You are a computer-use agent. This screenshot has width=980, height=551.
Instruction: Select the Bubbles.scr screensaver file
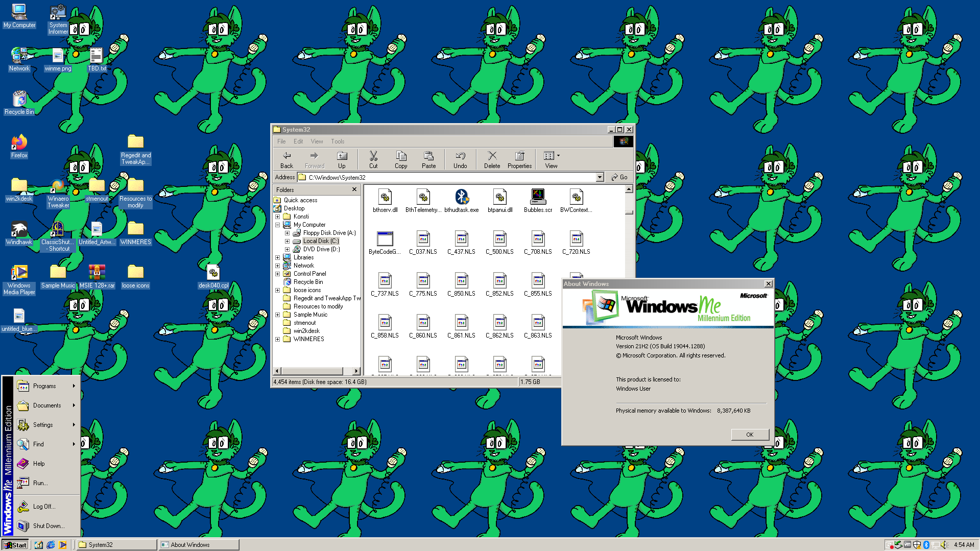click(538, 197)
